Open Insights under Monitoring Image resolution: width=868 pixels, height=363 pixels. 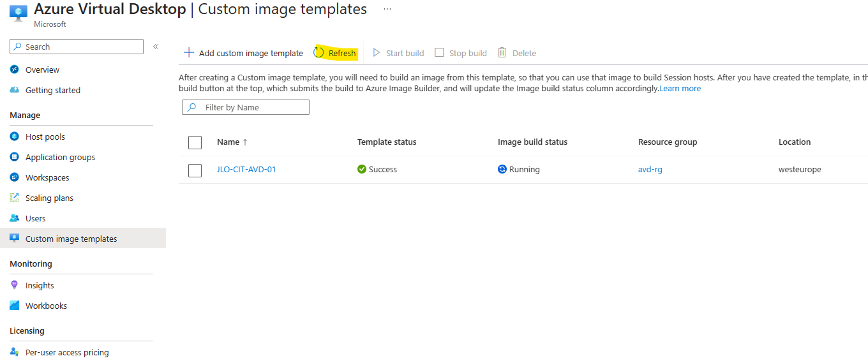click(40, 286)
